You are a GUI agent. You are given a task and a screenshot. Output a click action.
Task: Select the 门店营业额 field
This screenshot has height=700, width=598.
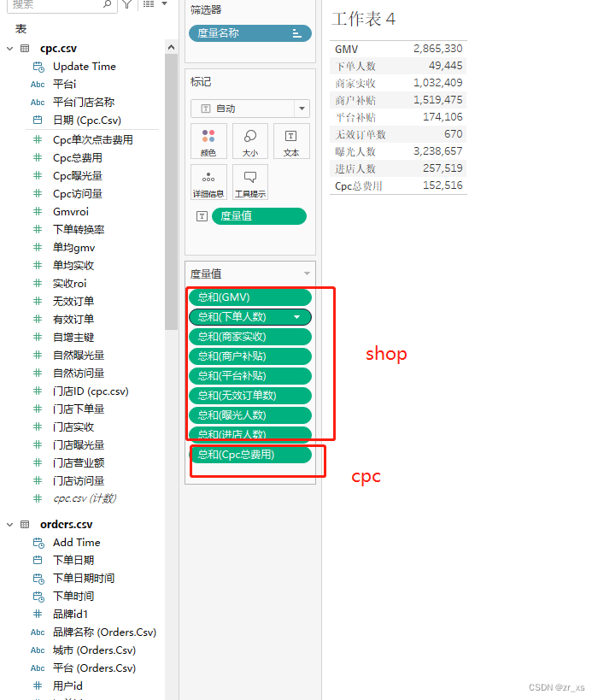pos(79,462)
